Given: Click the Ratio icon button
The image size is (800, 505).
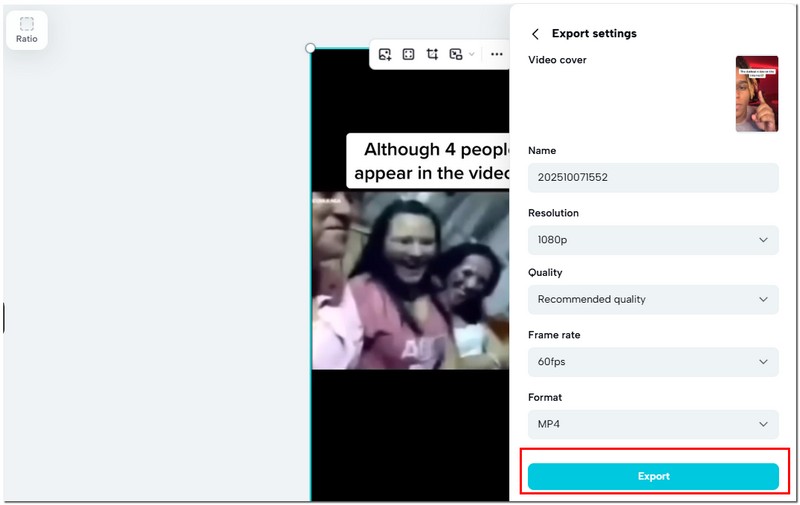Looking at the screenshot, I should pyautogui.click(x=26, y=30).
